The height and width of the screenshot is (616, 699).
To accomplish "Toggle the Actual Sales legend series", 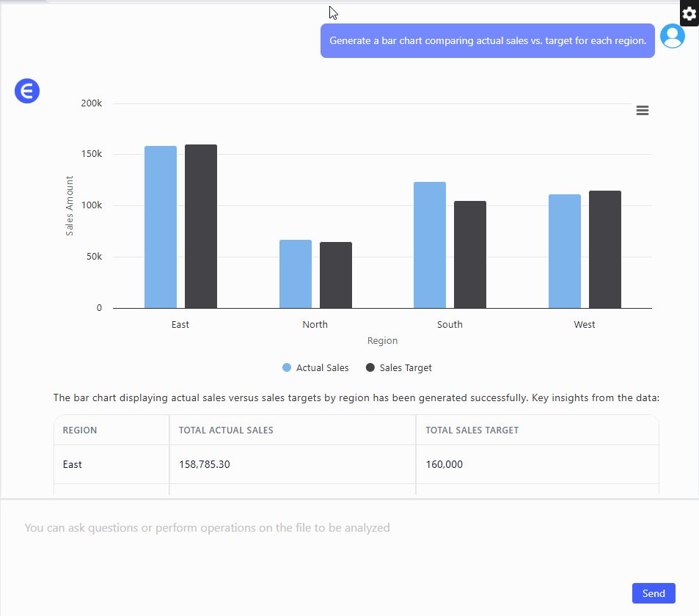I will pos(315,368).
